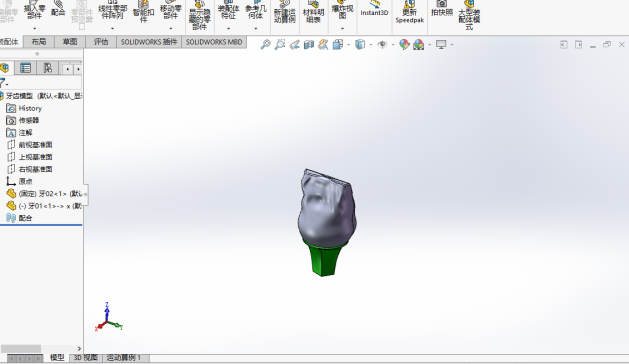Open Move Component dropdown arrow
This screenshot has width=629, height=364.
pos(170,28)
